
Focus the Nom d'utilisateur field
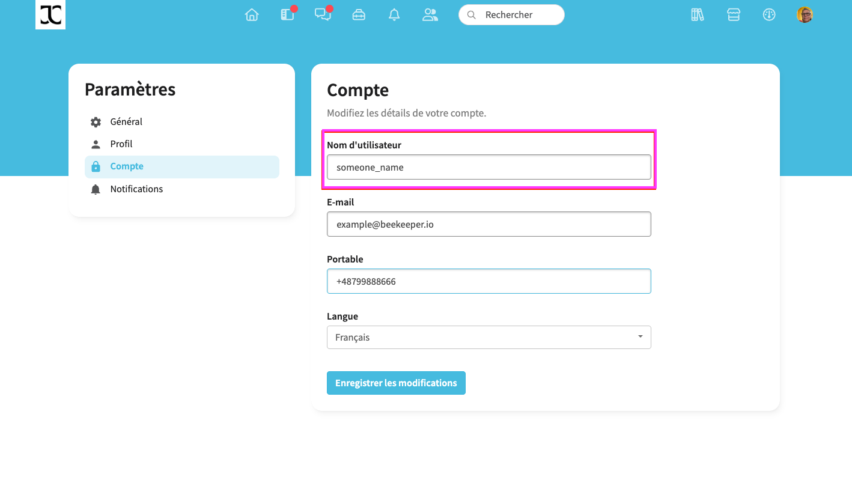pos(489,167)
